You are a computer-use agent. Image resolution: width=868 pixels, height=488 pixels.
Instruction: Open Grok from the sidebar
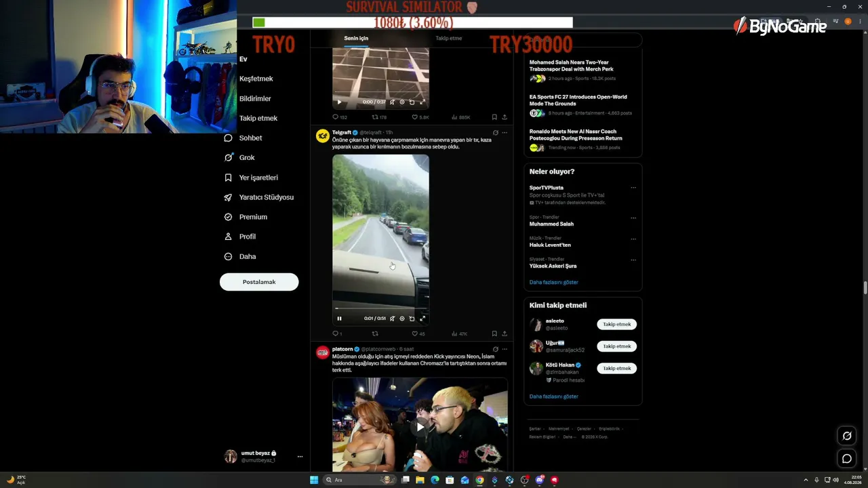tap(239, 157)
